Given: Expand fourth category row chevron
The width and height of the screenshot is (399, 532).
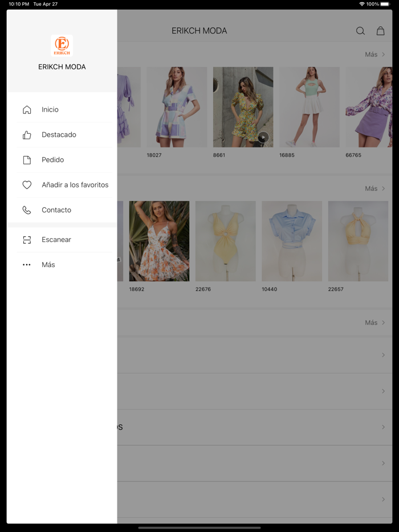Looking at the screenshot, I should coord(384,463).
